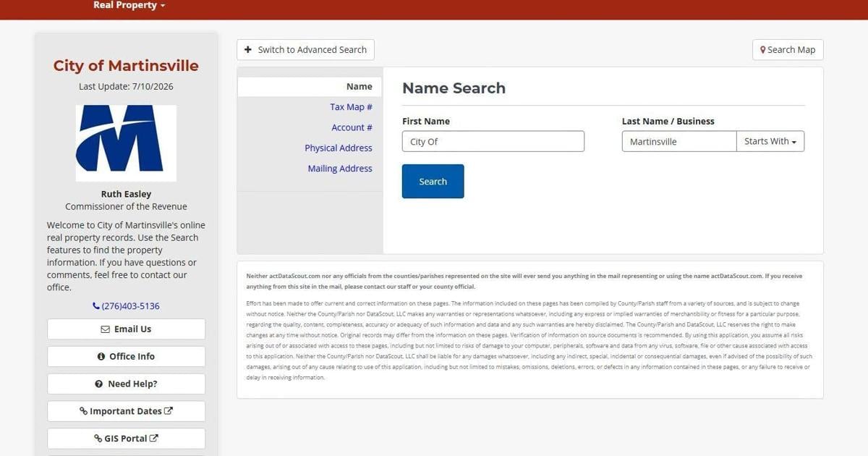This screenshot has height=456, width=868.
Task: Call the (276)403-5136 phone link
Action: pos(126,306)
